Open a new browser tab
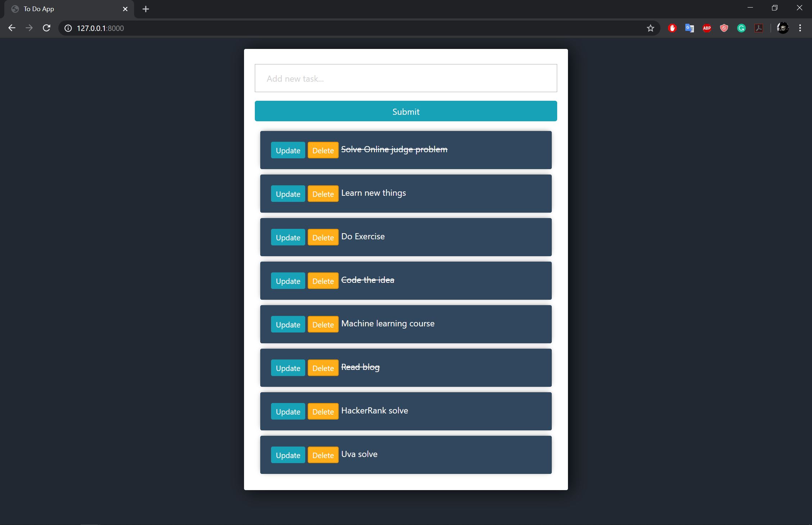The height and width of the screenshot is (525, 812). click(x=145, y=9)
